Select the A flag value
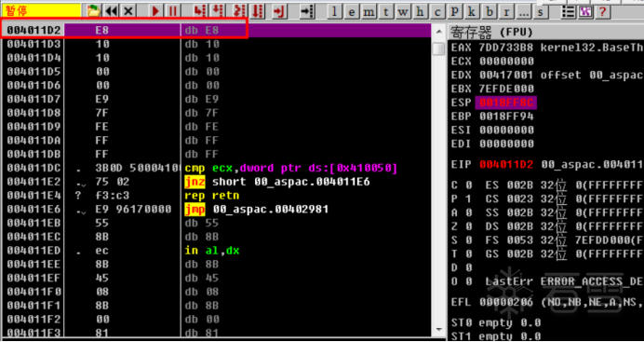 (469, 212)
